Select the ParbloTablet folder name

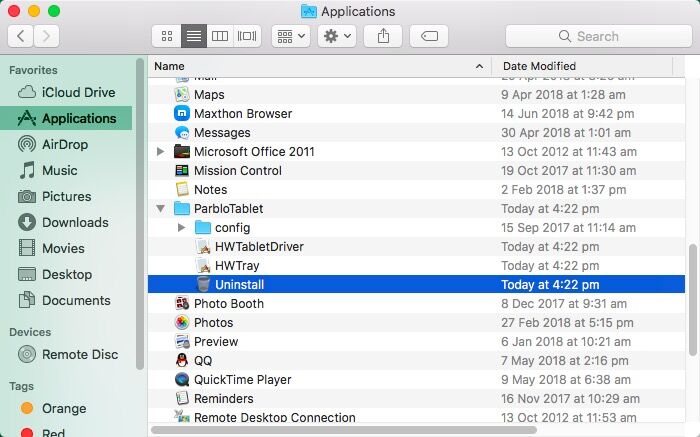point(229,208)
